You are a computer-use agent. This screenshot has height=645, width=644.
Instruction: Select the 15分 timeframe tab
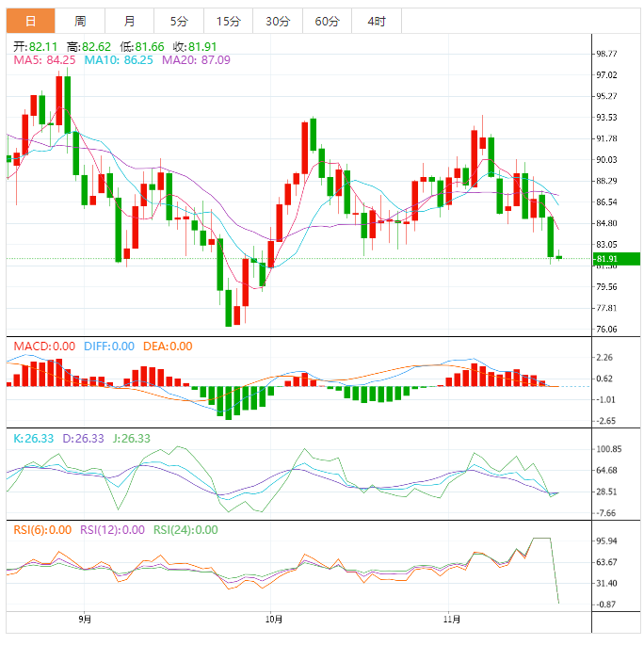[228, 21]
